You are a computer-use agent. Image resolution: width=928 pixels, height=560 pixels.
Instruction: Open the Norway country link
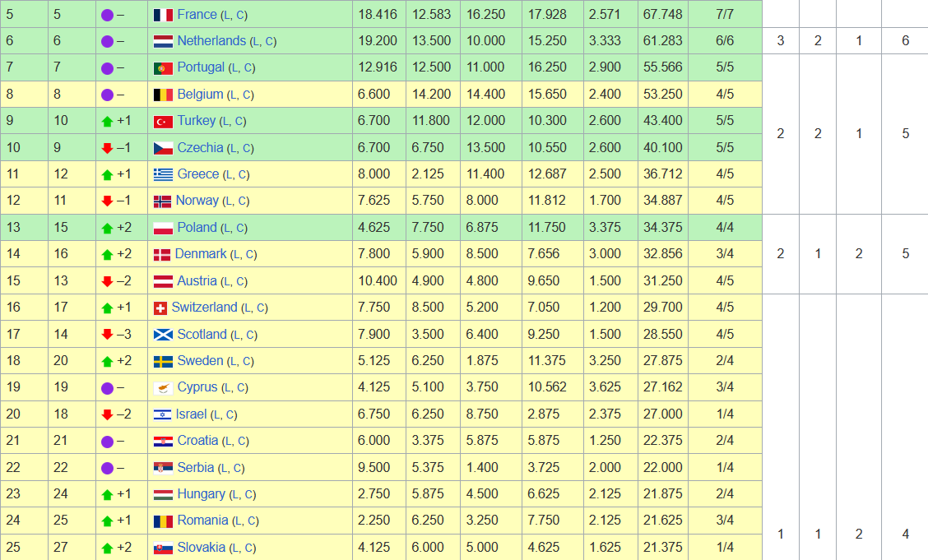197,200
